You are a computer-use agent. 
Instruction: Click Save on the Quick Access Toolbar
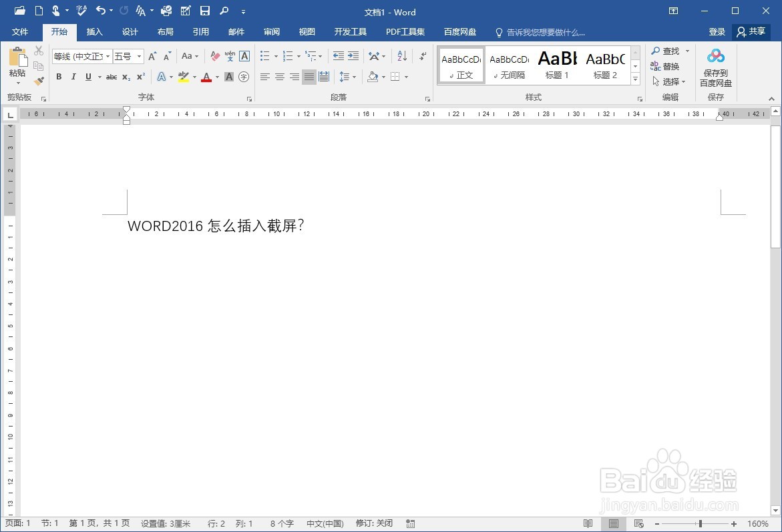click(x=205, y=11)
